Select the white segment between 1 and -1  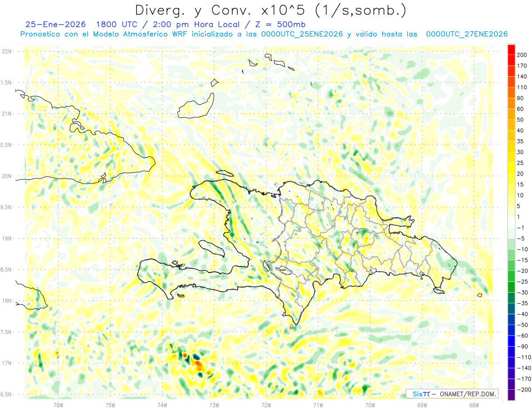click(511, 222)
